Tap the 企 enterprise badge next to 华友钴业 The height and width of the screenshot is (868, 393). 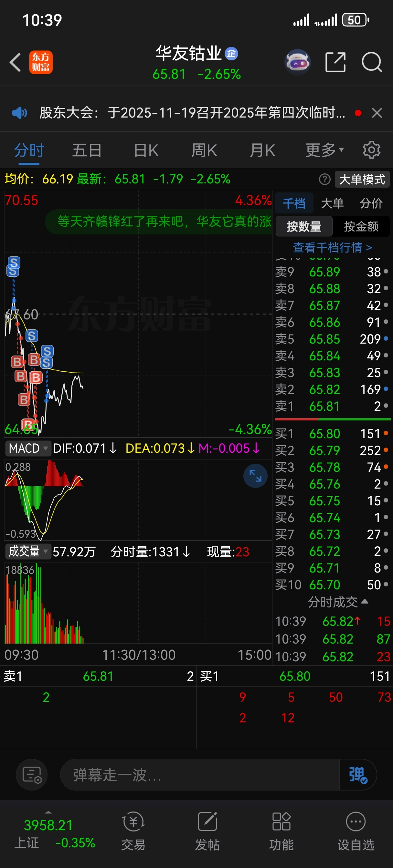coord(231,54)
